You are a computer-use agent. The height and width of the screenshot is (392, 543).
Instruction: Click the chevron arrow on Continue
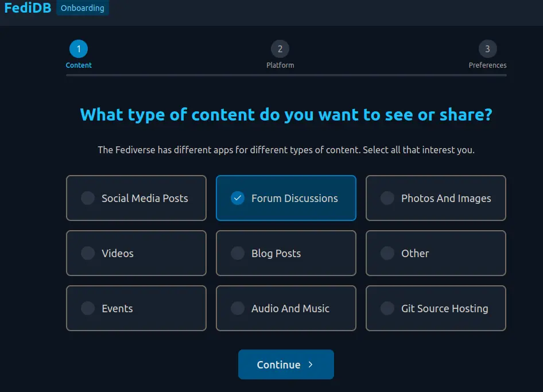(311, 364)
